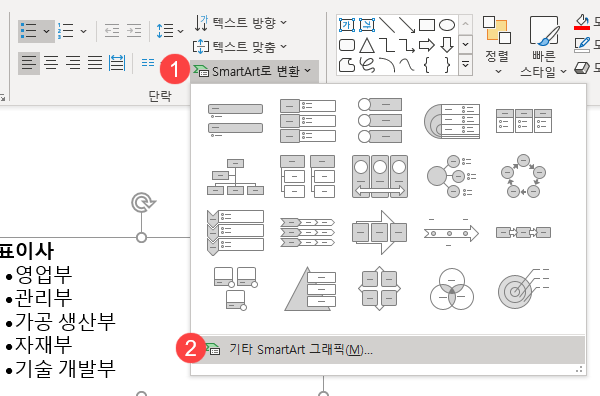The image size is (600, 396).
Task: Toggle the bulleted list button
Action: click(x=29, y=31)
